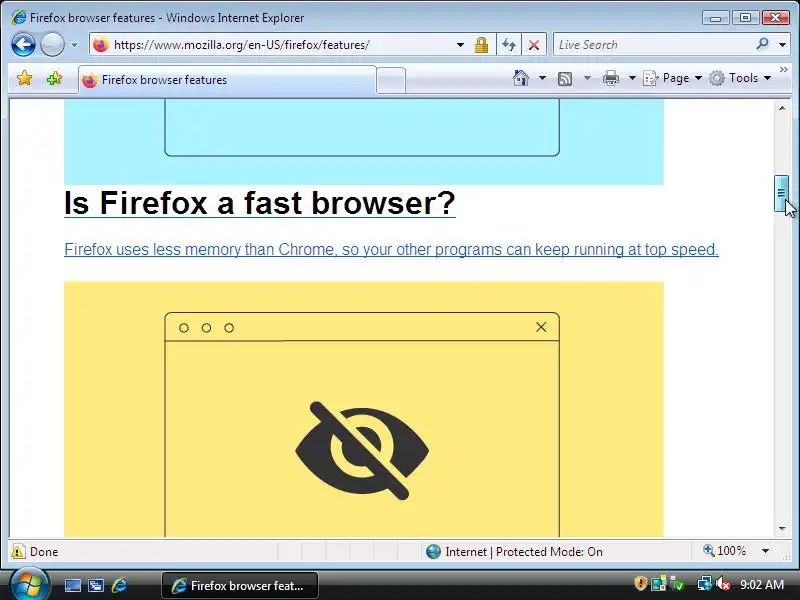Show hidden toolbar items chevron
This screenshot has width=800, height=600.
coord(784,69)
